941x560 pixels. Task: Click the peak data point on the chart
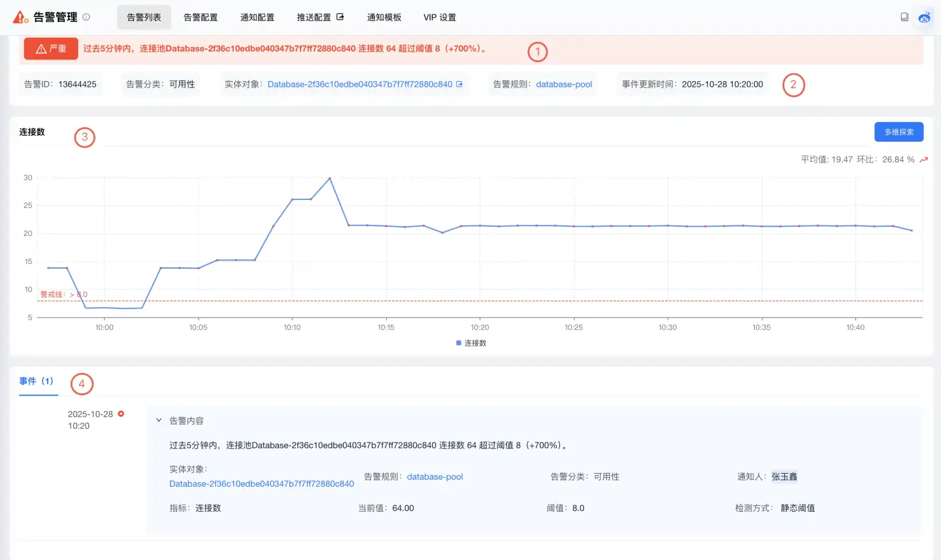329,178
